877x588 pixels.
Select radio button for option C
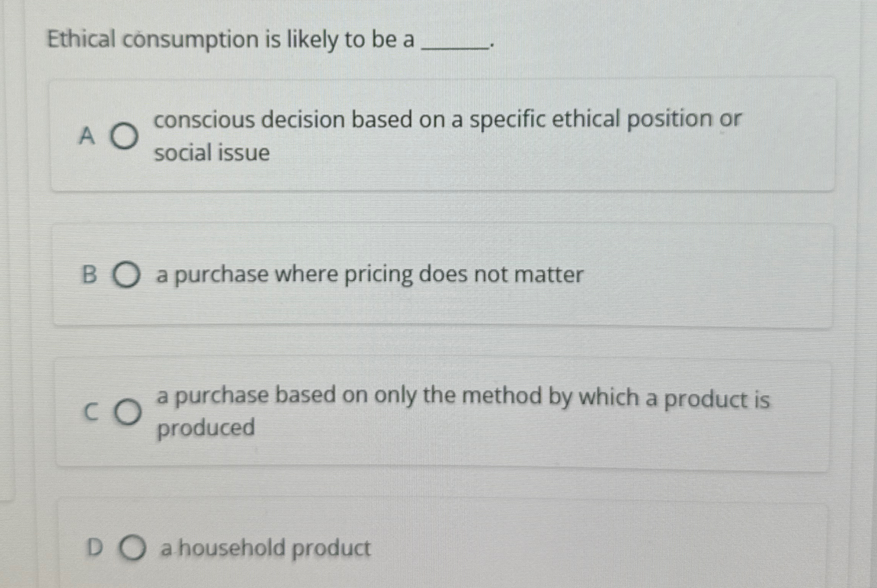[128, 412]
